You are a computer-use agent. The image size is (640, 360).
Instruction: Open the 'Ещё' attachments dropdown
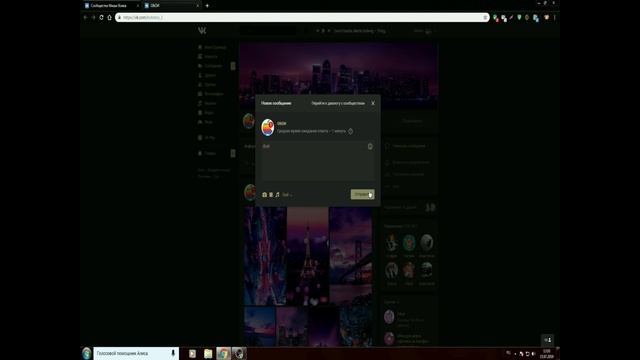(x=287, y=195)
